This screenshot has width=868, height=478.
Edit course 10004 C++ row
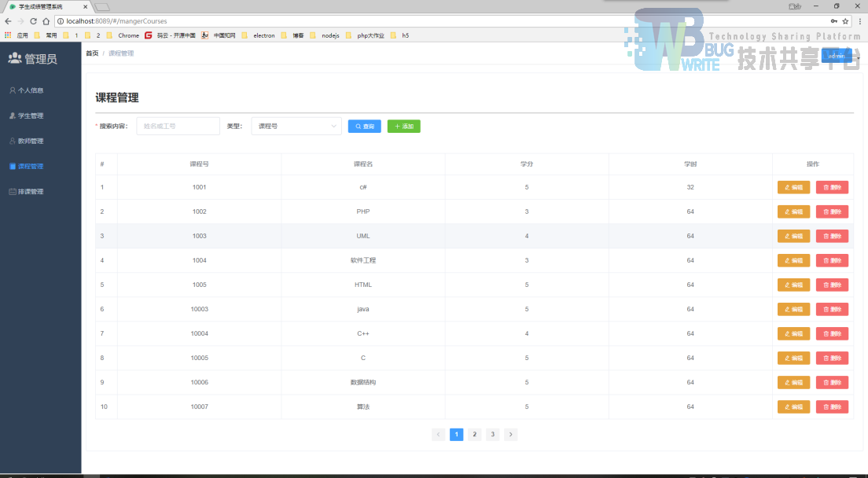(794, 333)
